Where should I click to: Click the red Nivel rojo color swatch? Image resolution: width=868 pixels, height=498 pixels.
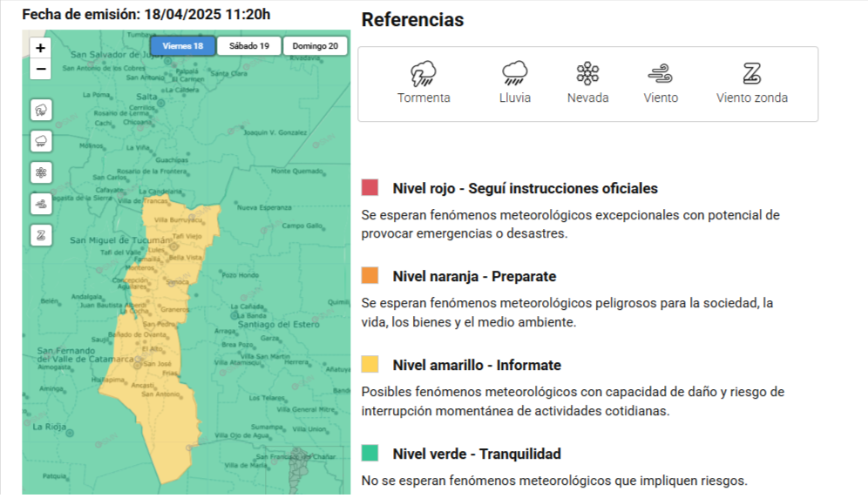click(370, 188)
